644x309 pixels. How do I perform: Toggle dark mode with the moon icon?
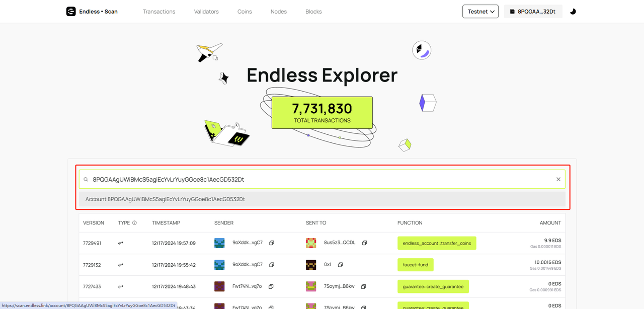tap(573, 11)
